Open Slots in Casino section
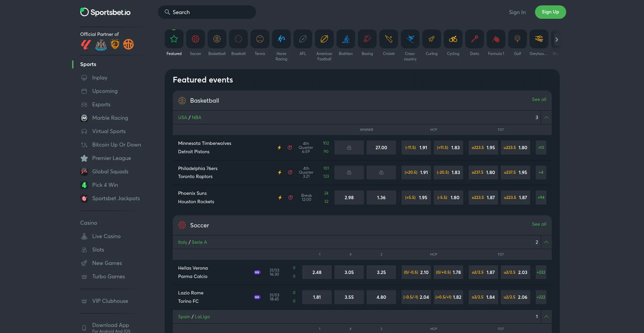 click(98, 249)
